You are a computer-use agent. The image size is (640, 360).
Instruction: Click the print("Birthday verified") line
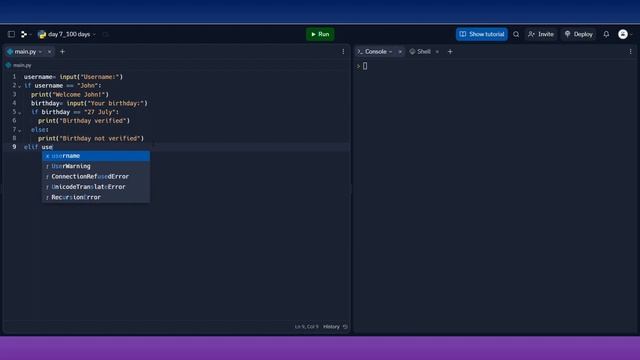pyautogui.click(x=84, y=121)
